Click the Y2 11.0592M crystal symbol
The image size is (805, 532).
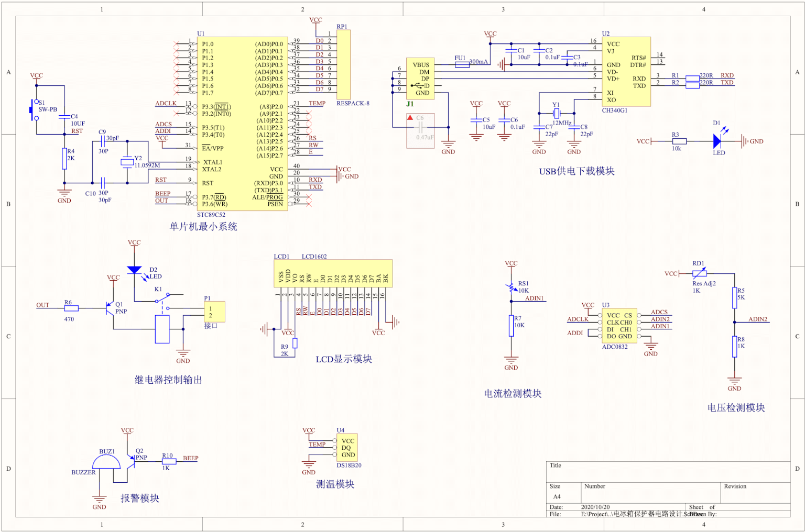(x=127, y=162)
